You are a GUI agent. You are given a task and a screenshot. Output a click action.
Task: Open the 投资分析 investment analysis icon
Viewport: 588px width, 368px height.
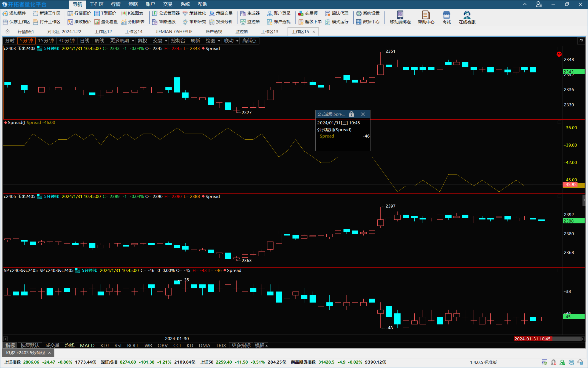pos(212,22)
